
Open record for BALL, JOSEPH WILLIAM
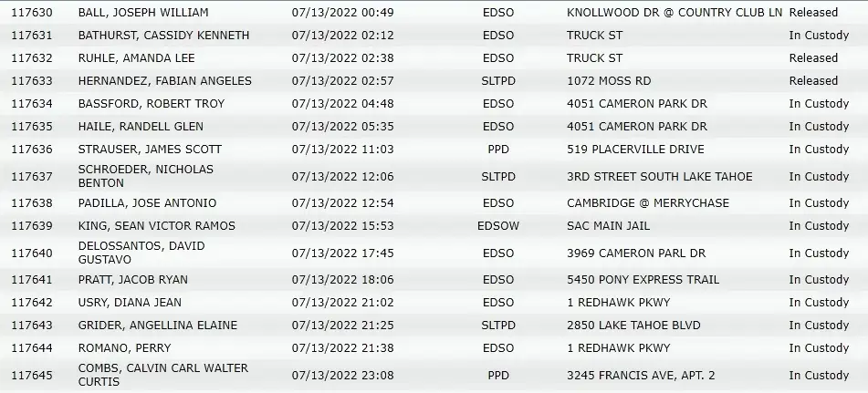[143, 12]
